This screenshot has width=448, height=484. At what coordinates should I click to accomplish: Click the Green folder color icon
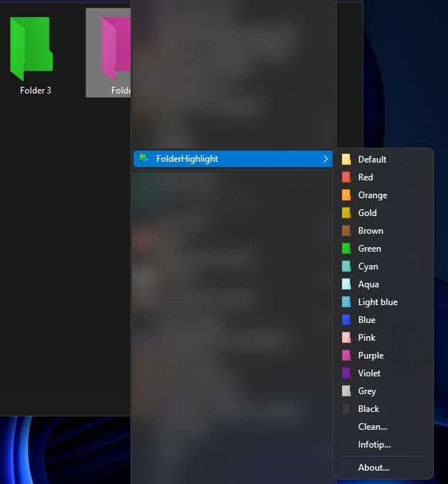point(346,249)
